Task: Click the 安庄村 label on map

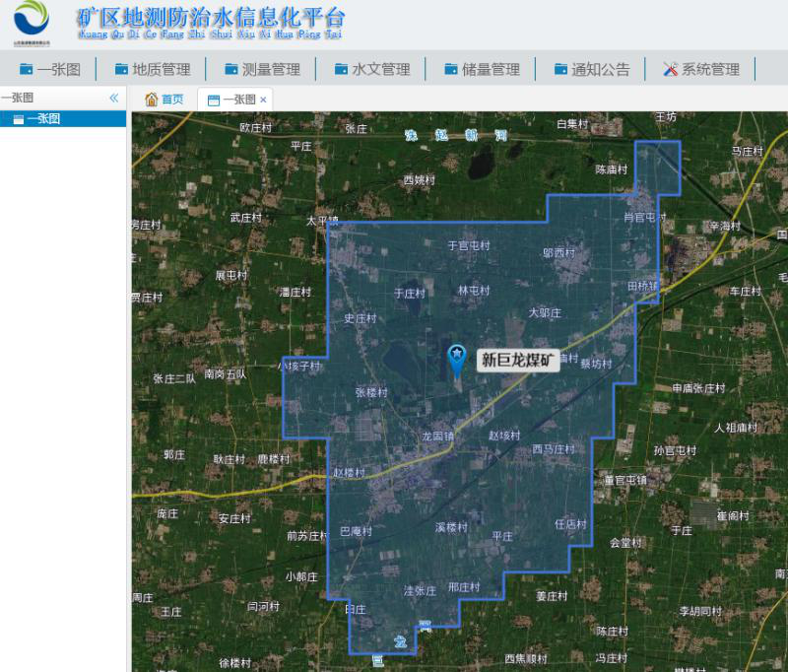Action: pos(234,518)
